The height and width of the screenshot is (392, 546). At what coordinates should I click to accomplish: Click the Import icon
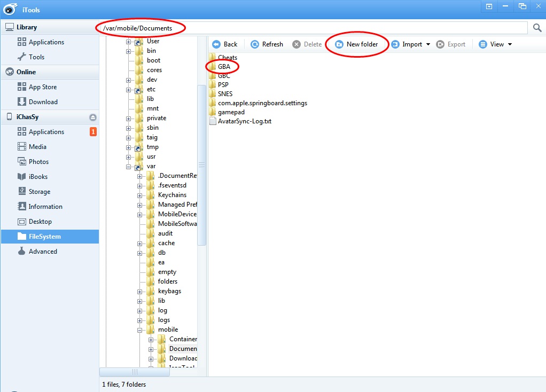point(395,44)
